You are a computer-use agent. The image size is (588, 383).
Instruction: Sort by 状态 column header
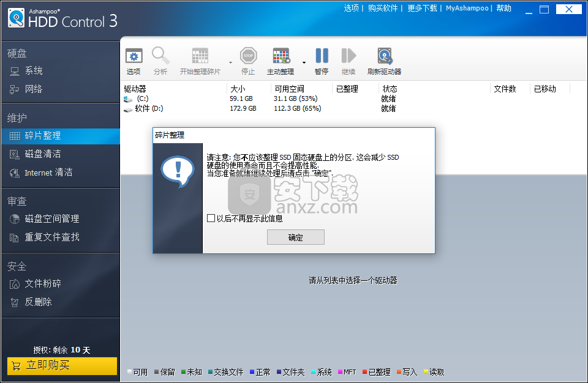434,89
